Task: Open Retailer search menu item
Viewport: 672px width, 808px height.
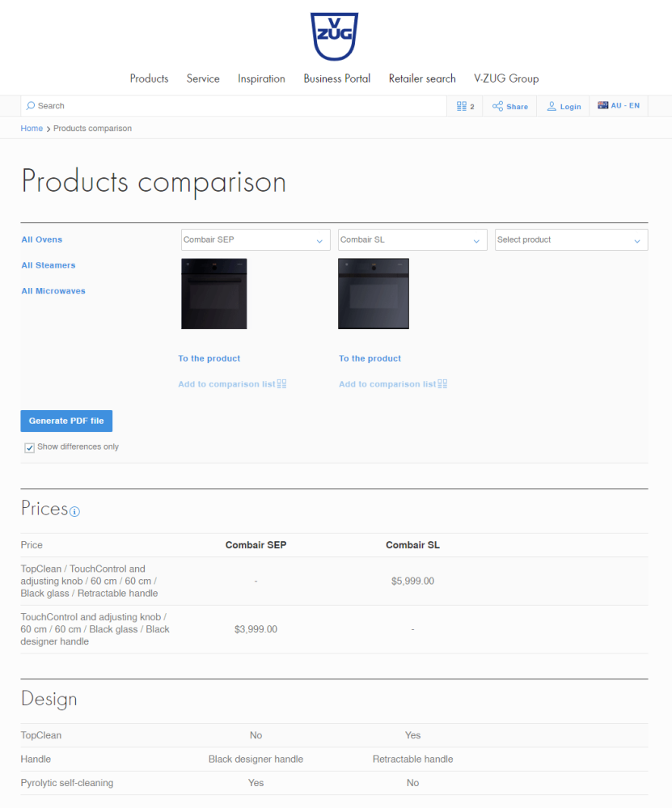Action: pos(422,78)
